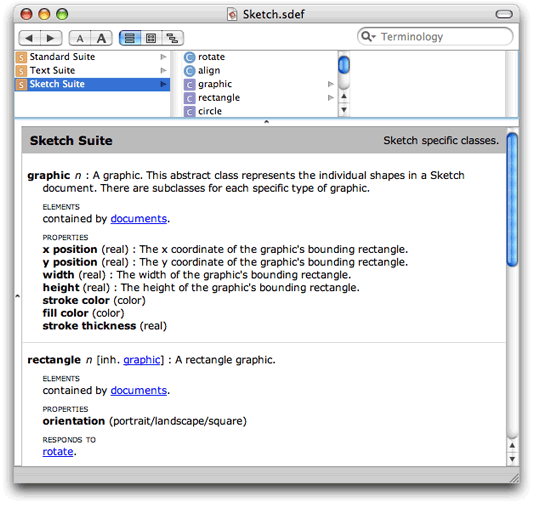
Task: Click the browser column scroll down arrow
Action: point(344,110)
